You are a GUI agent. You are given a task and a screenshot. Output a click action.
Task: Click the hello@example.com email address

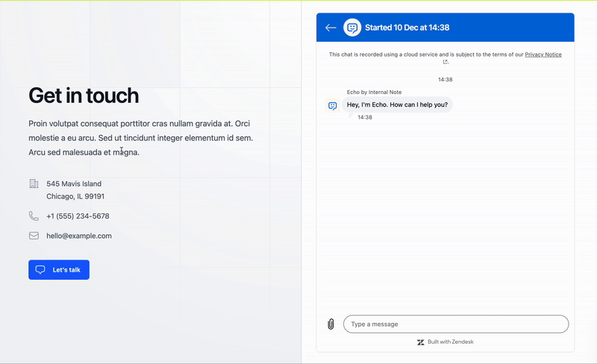point(79,236)
